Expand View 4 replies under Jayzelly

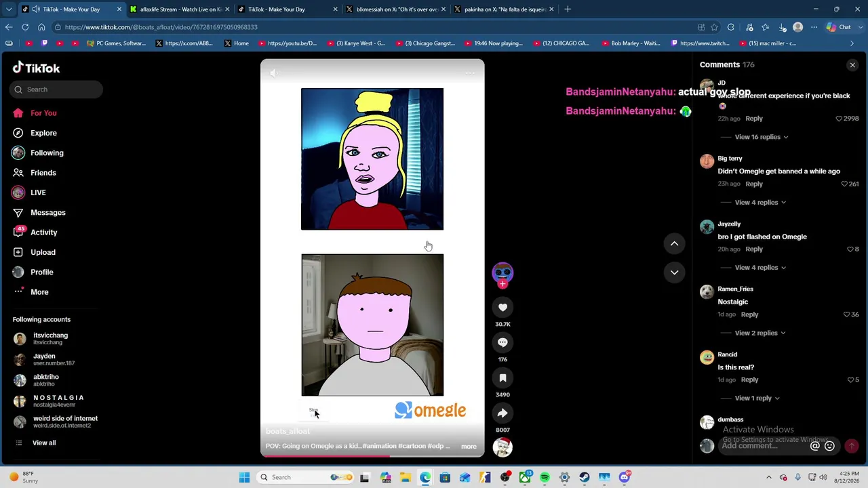point(760,268)
